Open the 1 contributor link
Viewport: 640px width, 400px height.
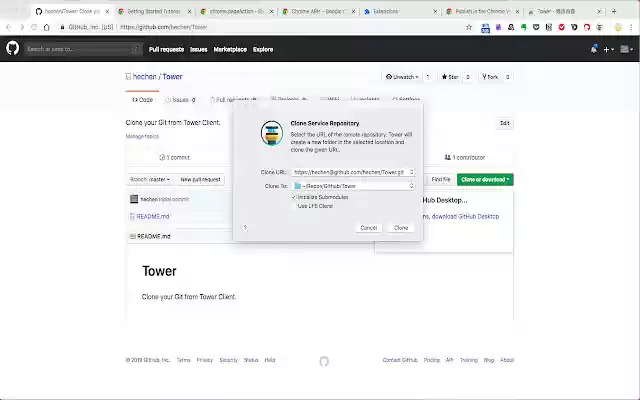click(464, 158)
